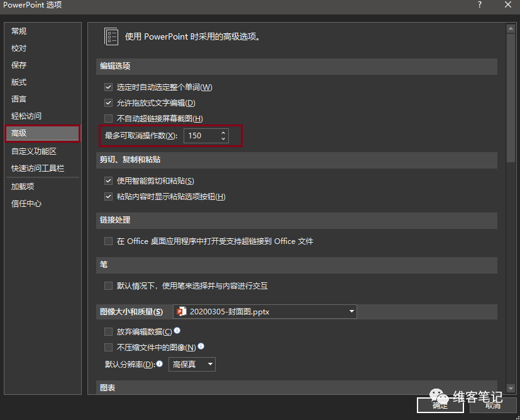Toggle 允许拖放式文字编辑 checkbox

(108, 102)
